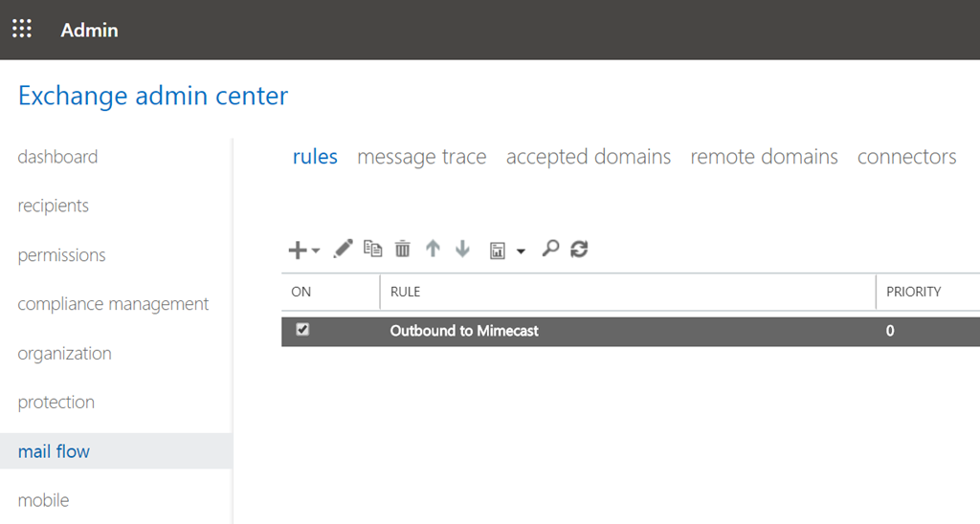This screenshot has height=524, width=980.
Task: Edit the selected rule with pencil icon
Action: 343,249
